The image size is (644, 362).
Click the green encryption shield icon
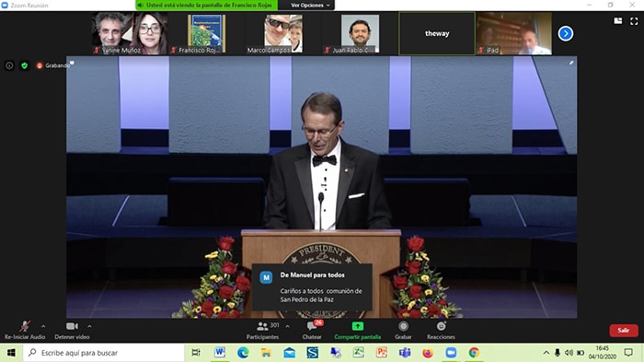[x=24, y=65]
